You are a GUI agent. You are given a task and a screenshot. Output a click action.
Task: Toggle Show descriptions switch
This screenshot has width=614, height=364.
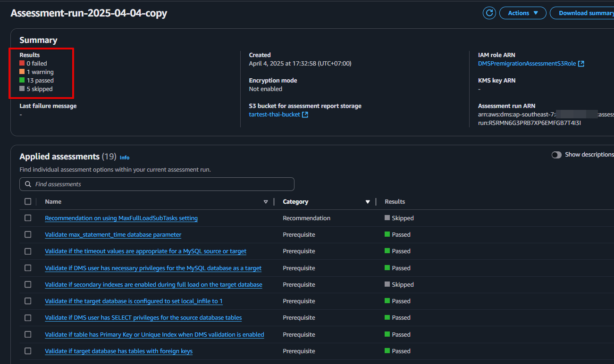[556, 155]
